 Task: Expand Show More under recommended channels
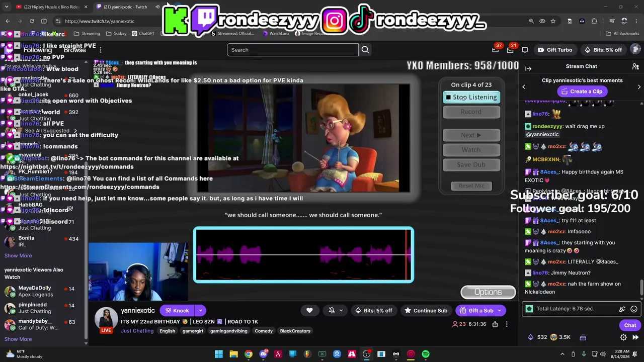tap(18, 255)
